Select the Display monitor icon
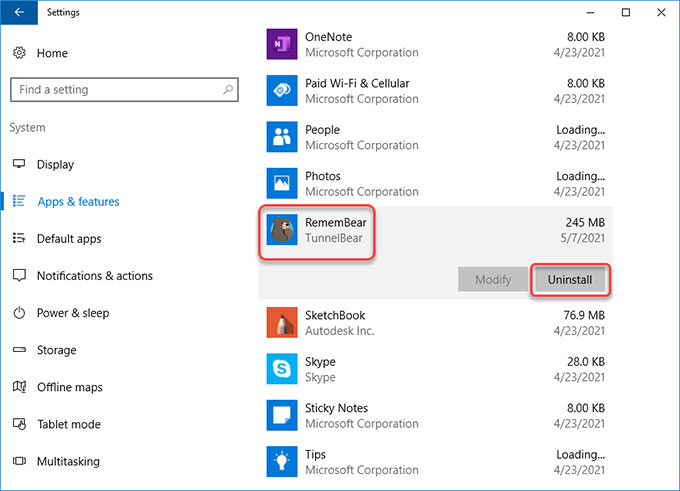Screen dimensions: 680x491 (x=19, y=164)
